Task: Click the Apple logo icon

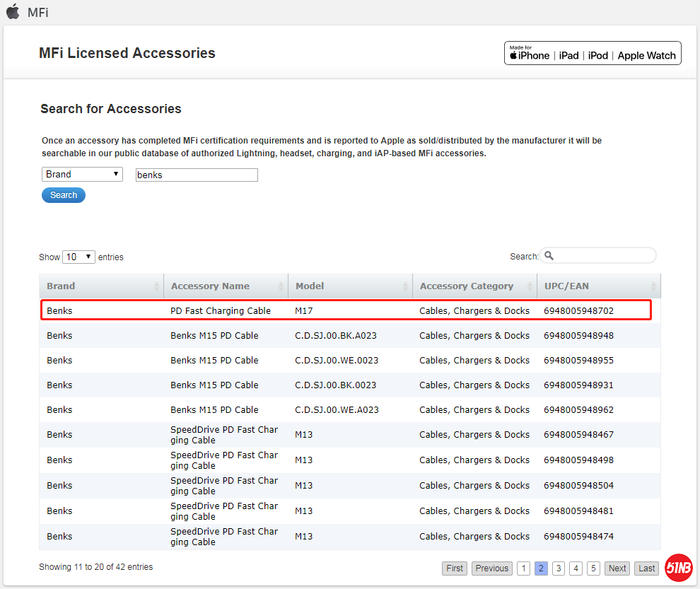Action: 13,11
